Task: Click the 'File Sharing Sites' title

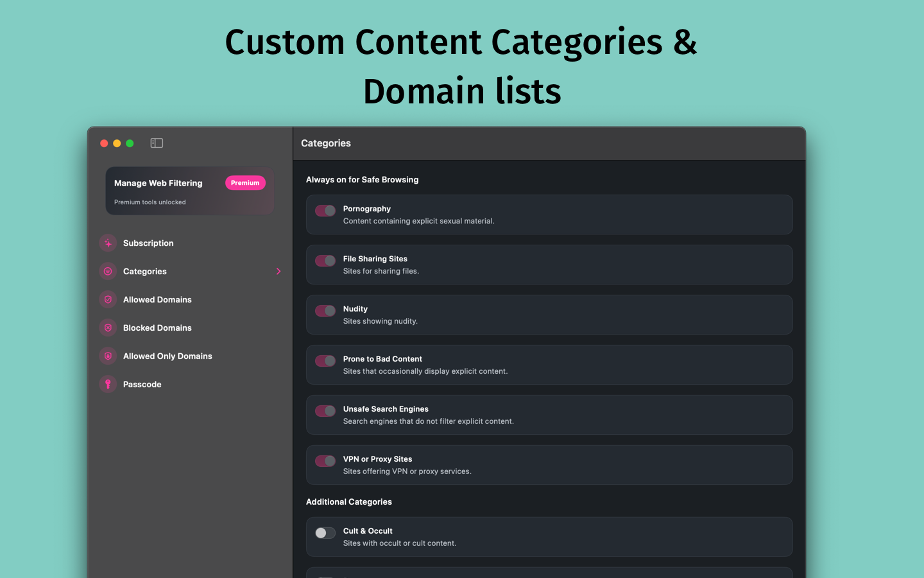Action: click(x=375, y=259)
